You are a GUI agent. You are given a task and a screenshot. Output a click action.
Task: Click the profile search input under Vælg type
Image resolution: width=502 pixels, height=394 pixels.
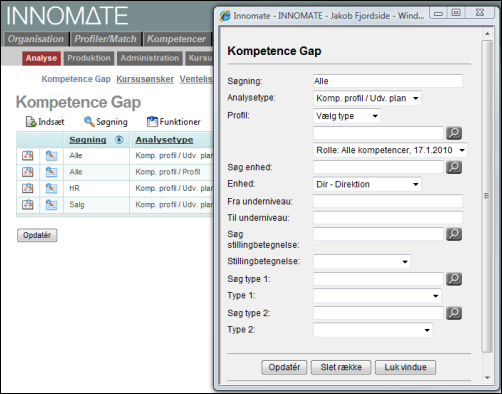(x=378, y=133)
